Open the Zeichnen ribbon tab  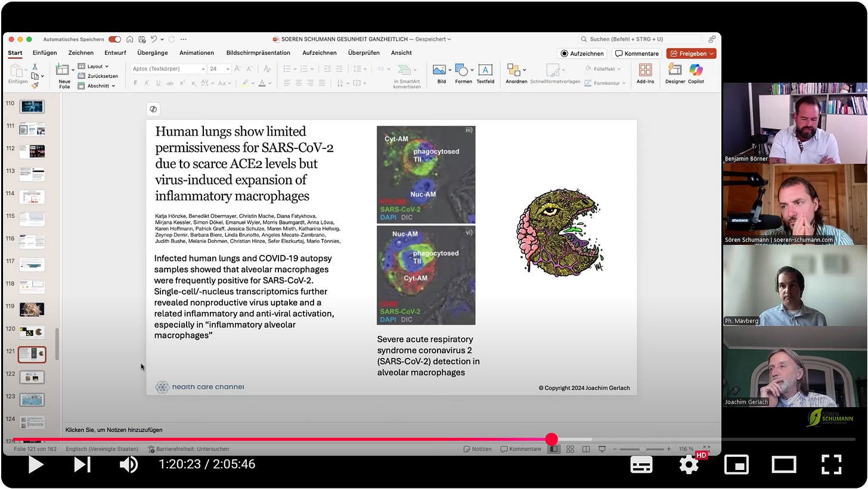point(80,53)
